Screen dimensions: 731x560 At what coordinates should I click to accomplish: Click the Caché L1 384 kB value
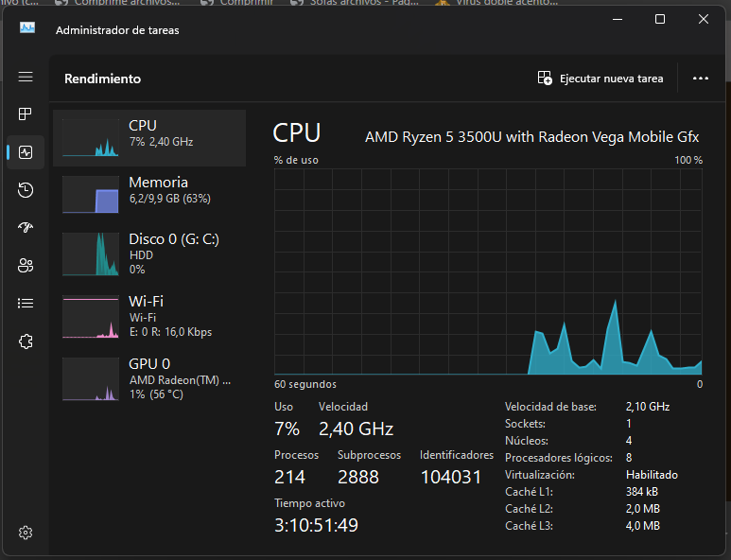[x=641, y=492]
